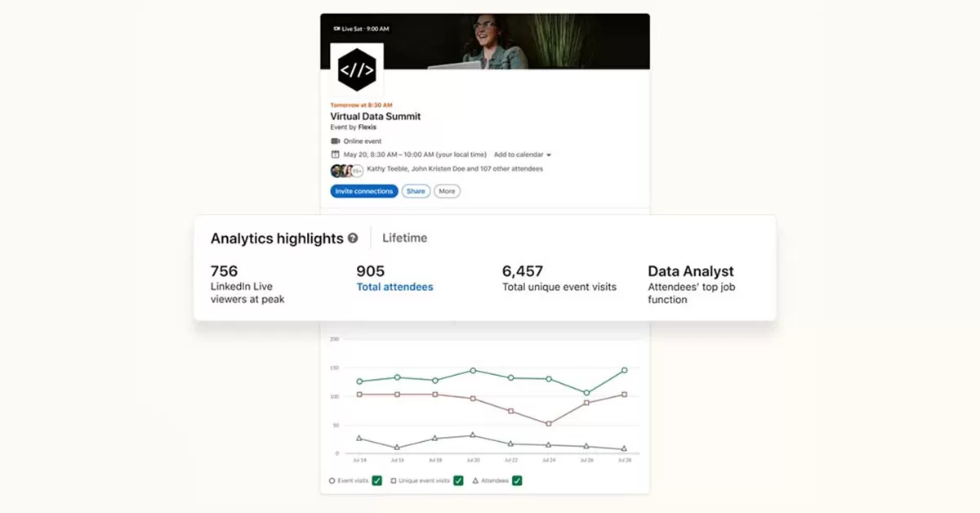Click the Flexis hexagon code logo
This screenshot has height=513, width=980.
pyautogui.click(x=357, y=70)
